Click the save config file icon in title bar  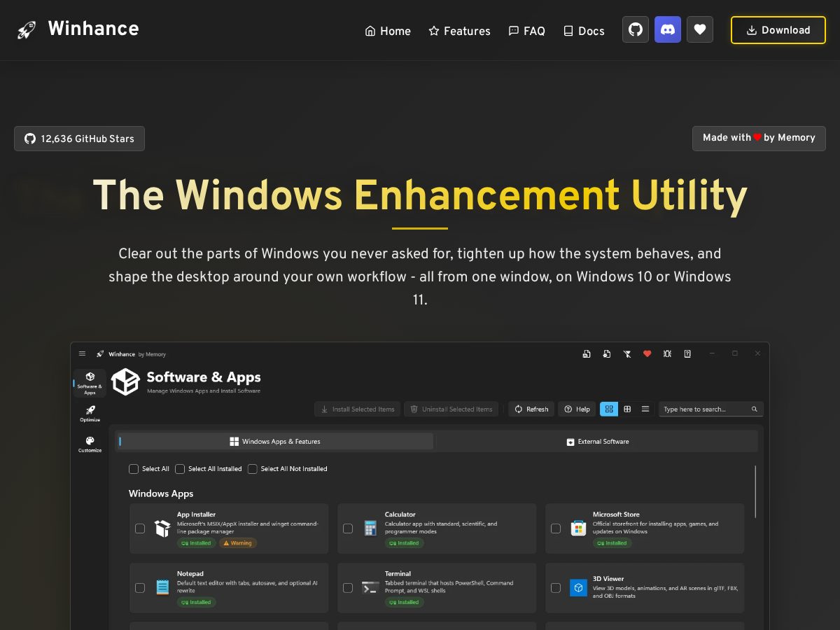[587, 353]
